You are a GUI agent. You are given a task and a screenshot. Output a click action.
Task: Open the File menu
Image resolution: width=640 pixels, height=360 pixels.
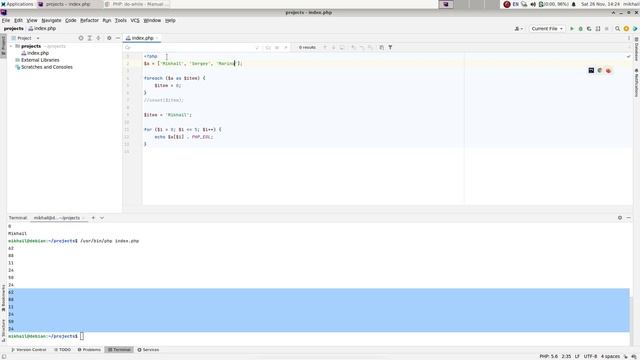point(6,20)
